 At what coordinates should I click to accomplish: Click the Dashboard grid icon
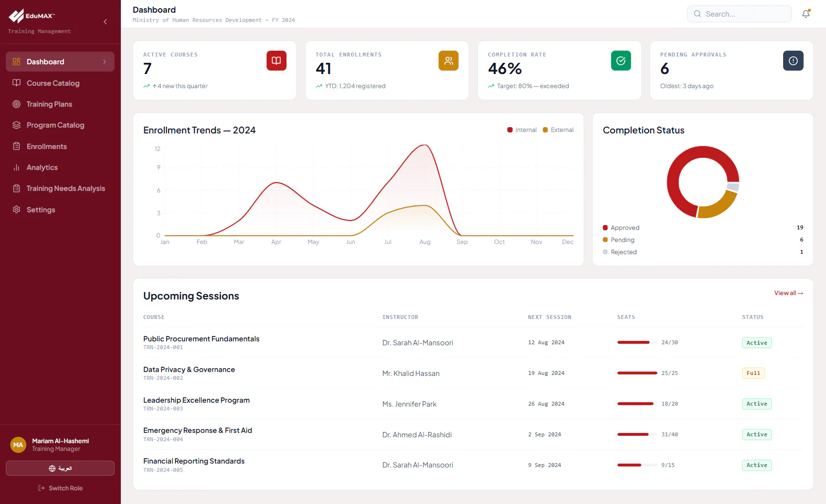(17, 62)
